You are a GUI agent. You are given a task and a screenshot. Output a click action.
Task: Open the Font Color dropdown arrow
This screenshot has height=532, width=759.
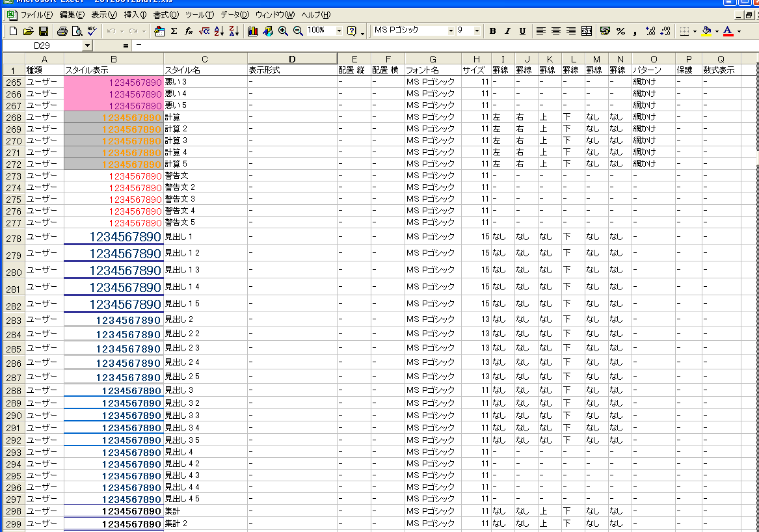739,31
